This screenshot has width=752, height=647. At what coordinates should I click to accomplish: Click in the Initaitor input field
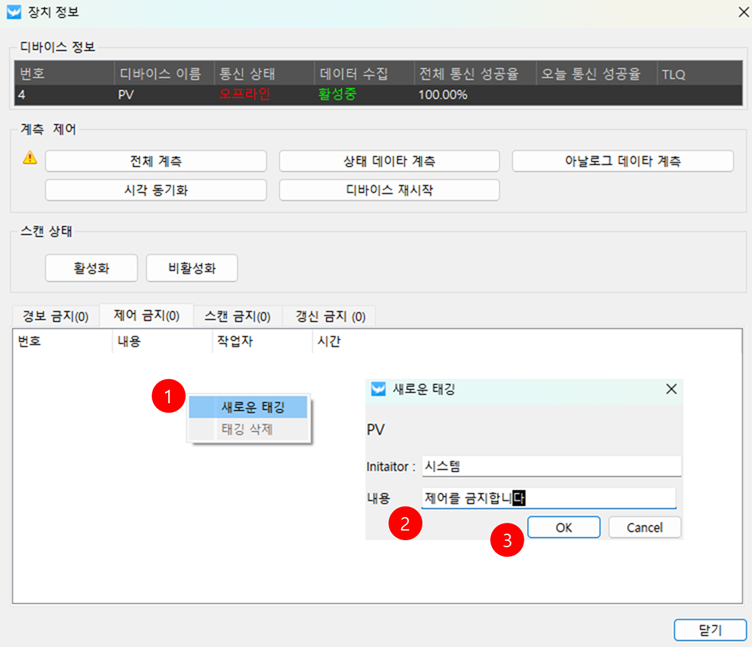550,466
